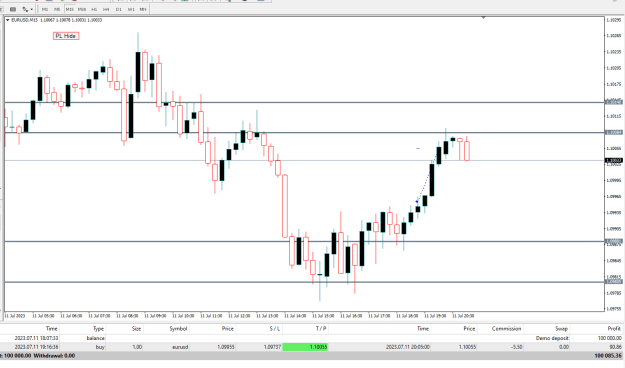This screenshot has width=625, height=368.
Task: Click the close time 2023.07.11 20:05:00
Action: (x=408, y=347)
